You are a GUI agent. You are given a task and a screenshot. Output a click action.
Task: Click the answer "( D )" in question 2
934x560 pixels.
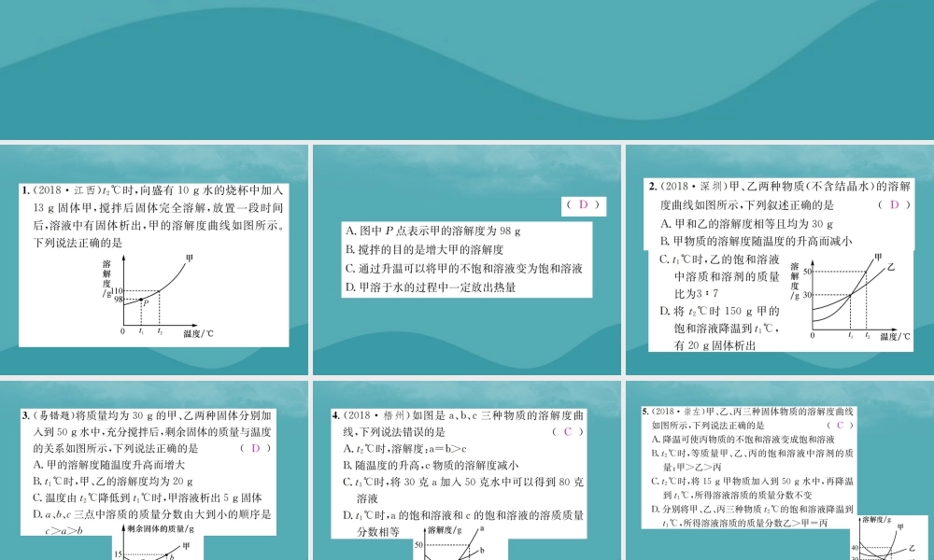[x=894, y=204]
